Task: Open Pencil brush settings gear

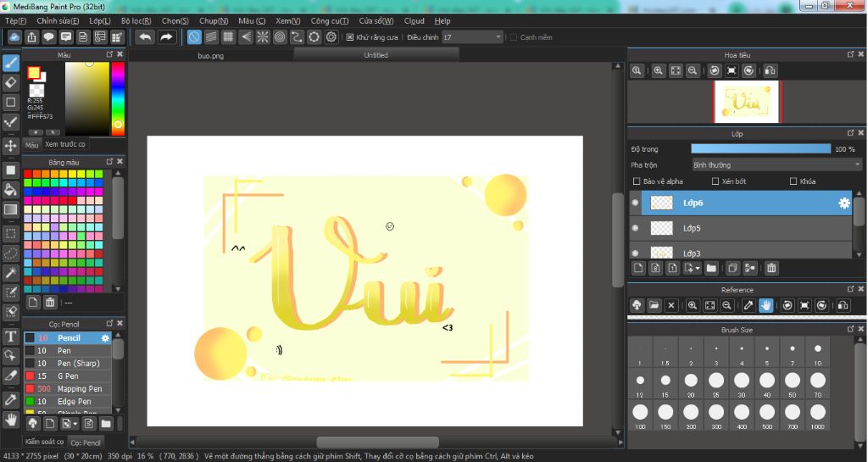Action: (x=105, y=337)
